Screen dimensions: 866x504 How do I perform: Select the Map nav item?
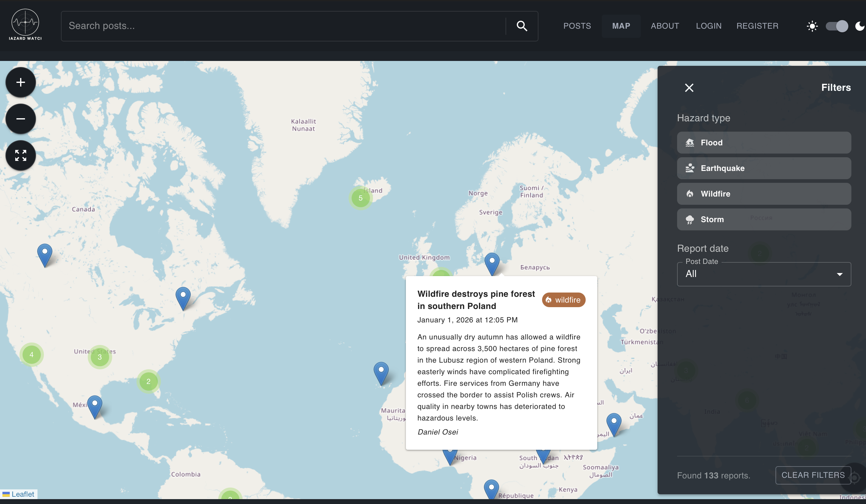[x=621, y=26]
